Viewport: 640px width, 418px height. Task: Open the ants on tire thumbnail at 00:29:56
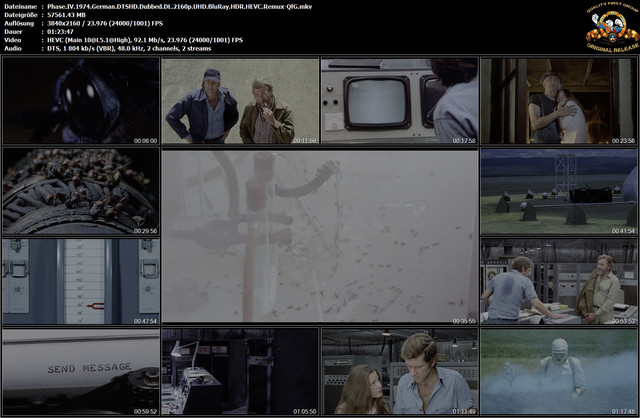tap(81, 191)
